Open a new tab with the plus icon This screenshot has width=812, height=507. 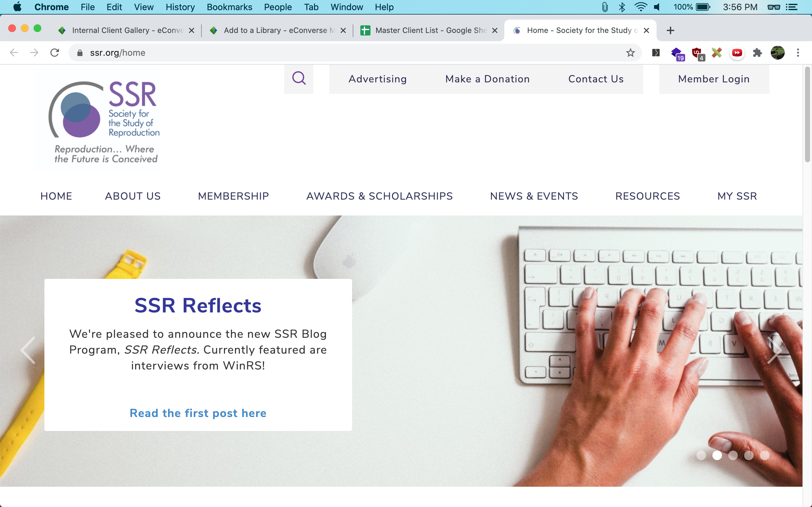click(x=670, y=30)
